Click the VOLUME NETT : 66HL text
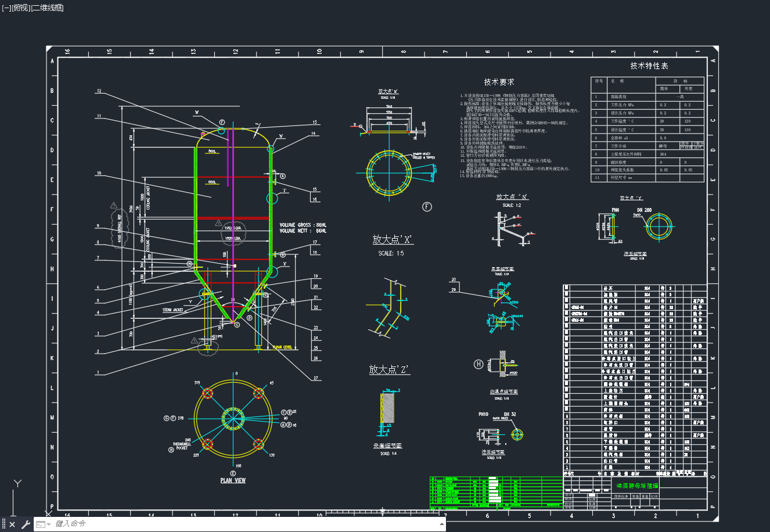Viewport: 770px width, 532px height. tap(303, 231)
